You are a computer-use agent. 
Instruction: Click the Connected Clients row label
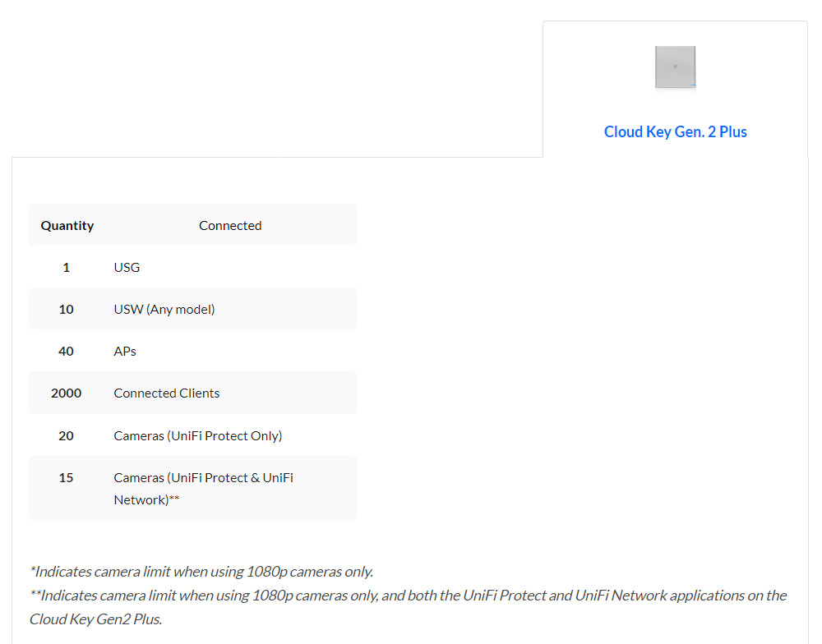point(167,393)
